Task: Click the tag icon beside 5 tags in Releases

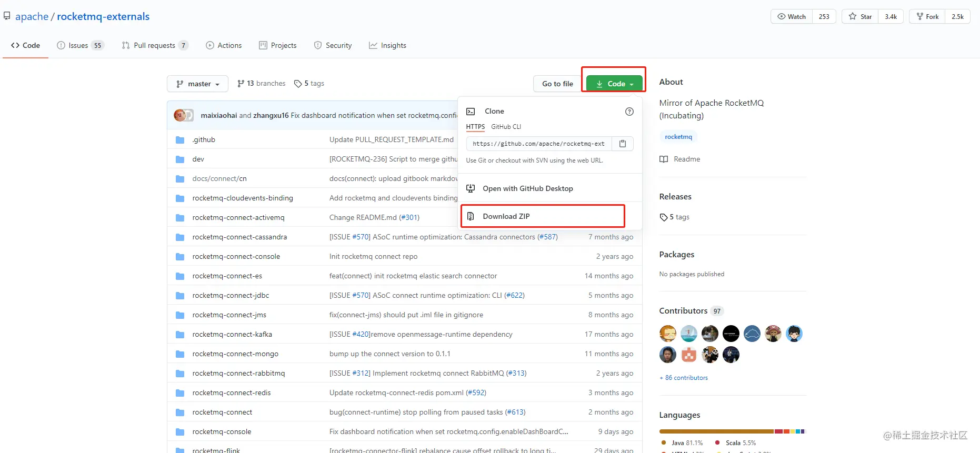Action: coord(664,217)
